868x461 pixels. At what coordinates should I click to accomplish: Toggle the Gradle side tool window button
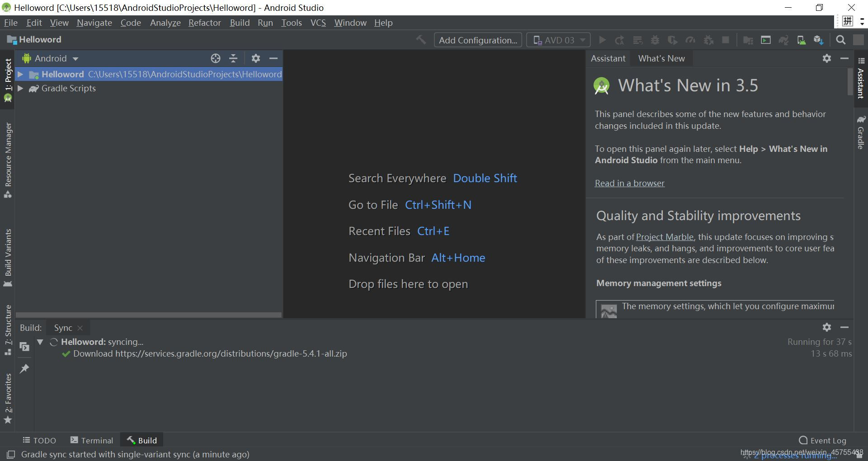tap(861, 132)
